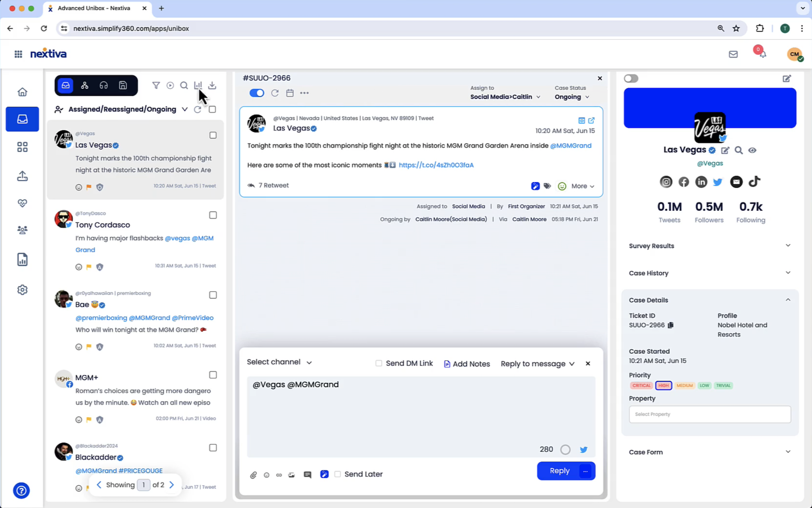Click Add Notes

coord(467,364)
